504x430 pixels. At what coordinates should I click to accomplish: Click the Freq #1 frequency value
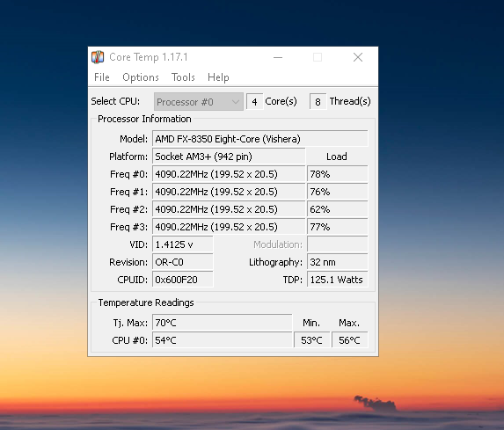[x=229, y=192]
